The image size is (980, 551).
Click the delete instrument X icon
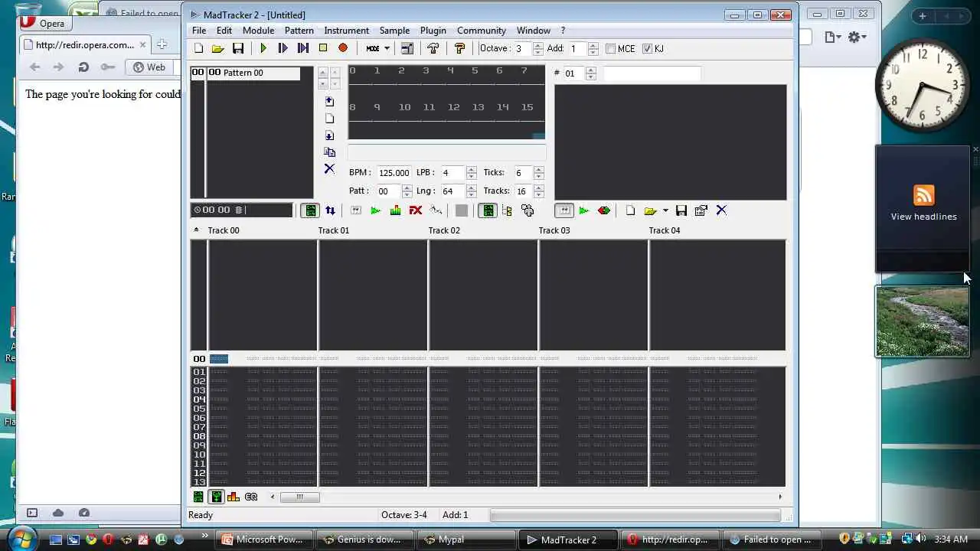coord(721,210)
